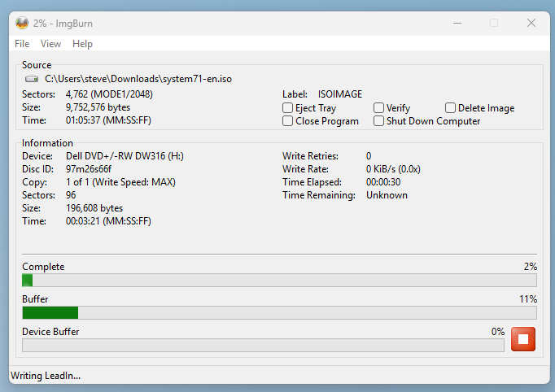Enable the Eject Tray checkbox
Viewport: 555px width, 392px height.
(288, 108)
